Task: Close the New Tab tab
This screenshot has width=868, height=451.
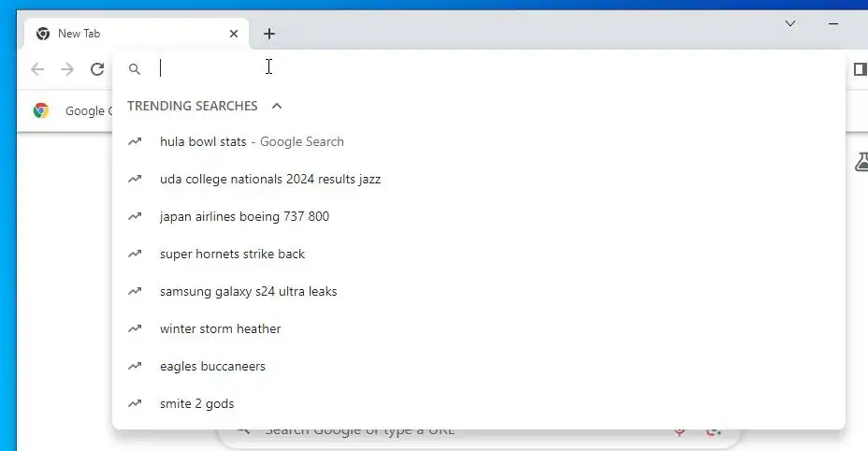Action: (234, 34)
